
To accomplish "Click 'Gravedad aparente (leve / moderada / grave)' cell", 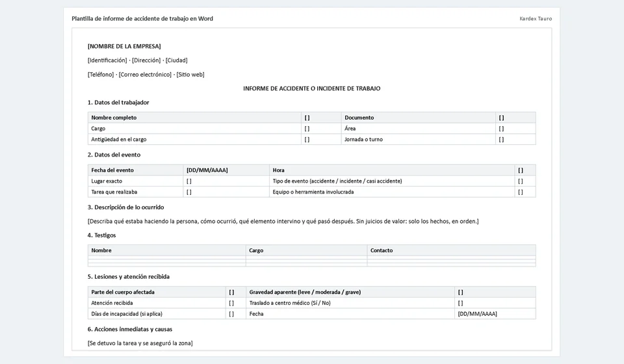I will pos(350,292).
